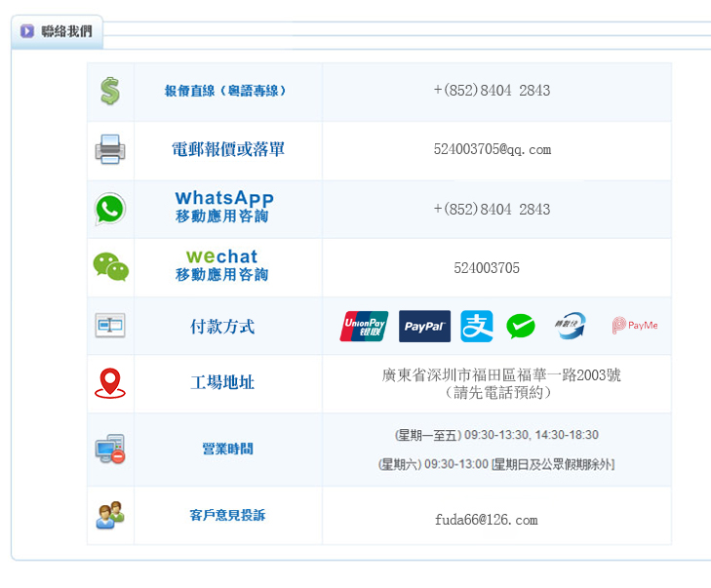Select the UnionPay payment logo
The width and height of the screenshot is (711, 588).
tap(364, 326)
